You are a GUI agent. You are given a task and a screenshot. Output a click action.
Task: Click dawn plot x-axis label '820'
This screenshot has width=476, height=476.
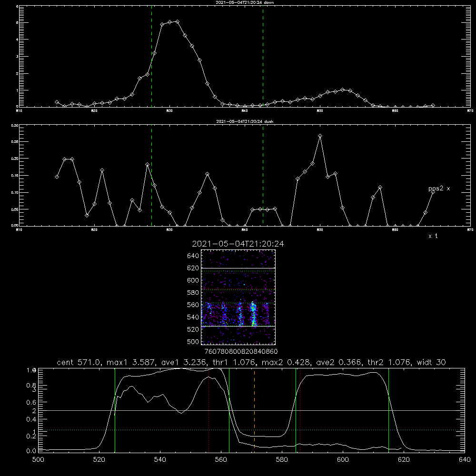coord(94,111)
